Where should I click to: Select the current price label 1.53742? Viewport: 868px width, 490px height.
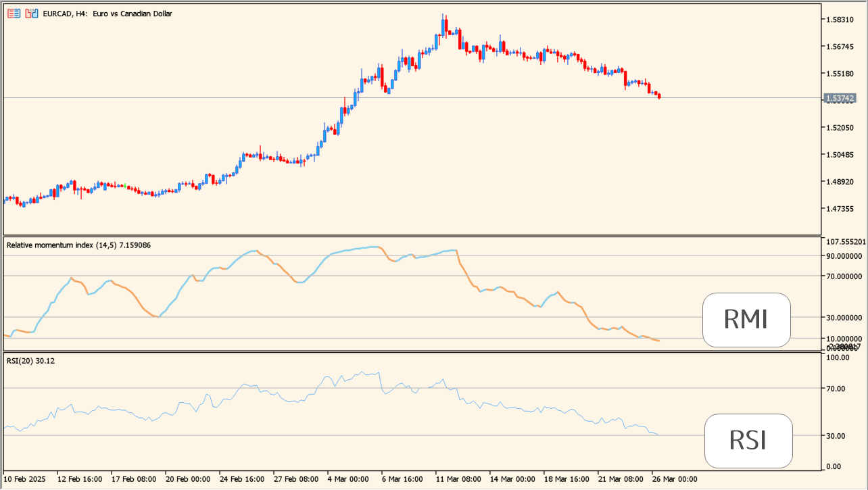840,98
